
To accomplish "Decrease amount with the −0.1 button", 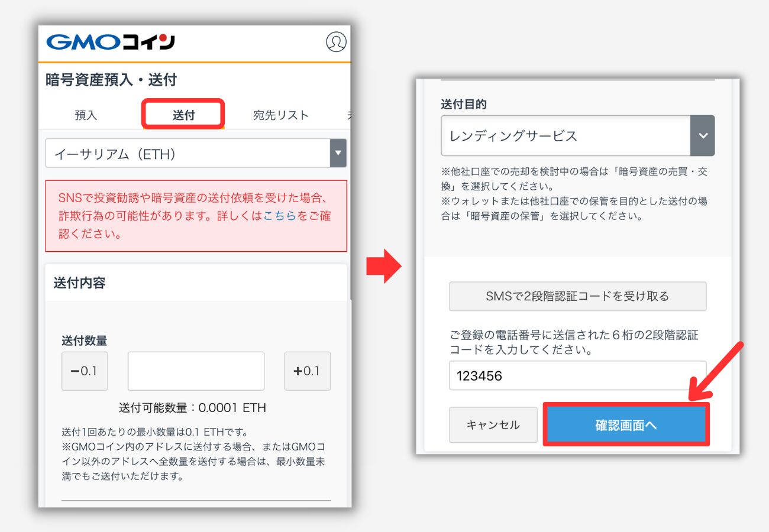I will tap(85, 371).
